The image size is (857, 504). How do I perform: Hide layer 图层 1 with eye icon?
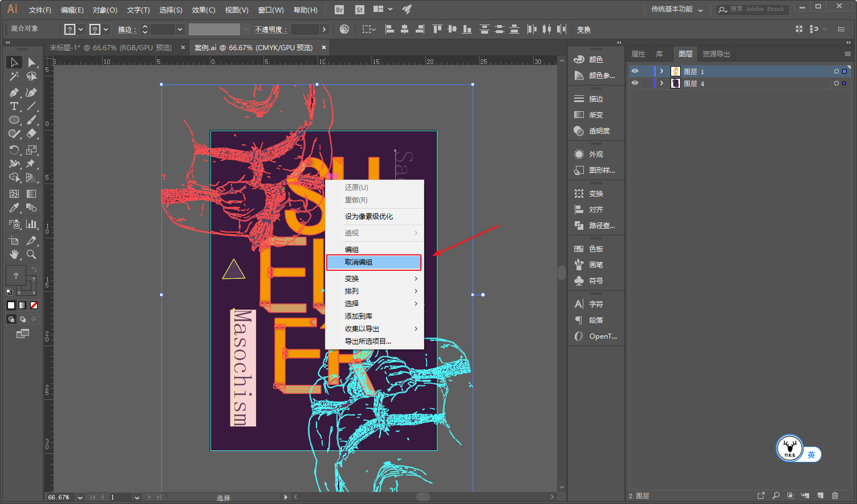(x=635, y=71)
